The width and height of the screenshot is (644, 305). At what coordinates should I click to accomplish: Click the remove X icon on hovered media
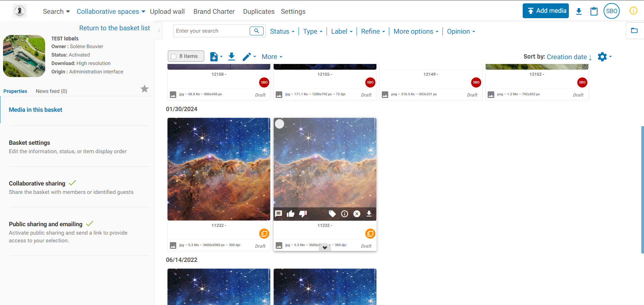(x=357, y=214)
